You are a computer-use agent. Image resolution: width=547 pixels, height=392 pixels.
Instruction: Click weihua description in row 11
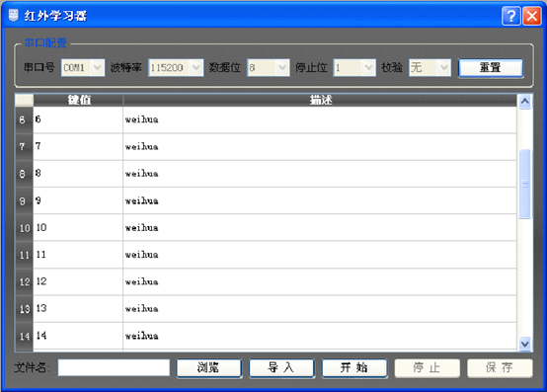[320, 255]
